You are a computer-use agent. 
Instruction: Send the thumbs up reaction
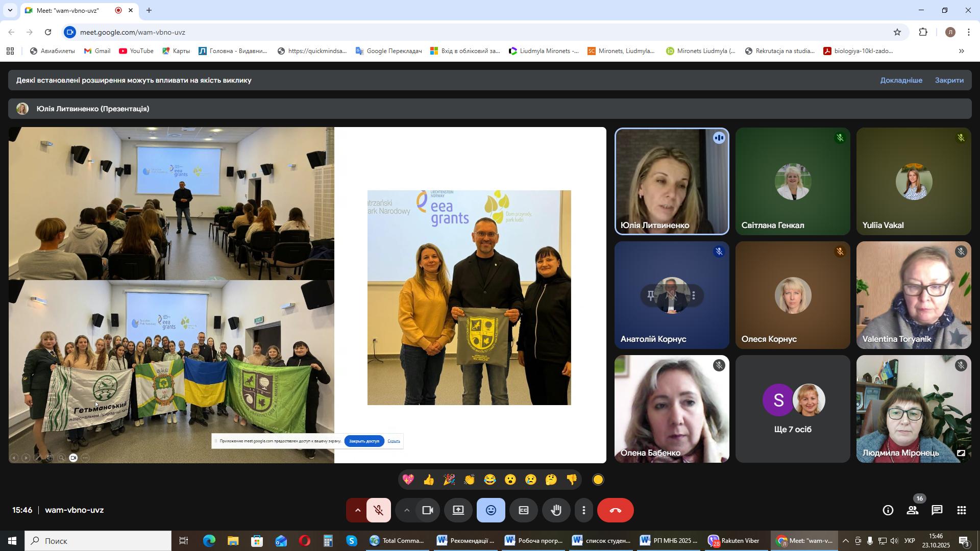428,480
